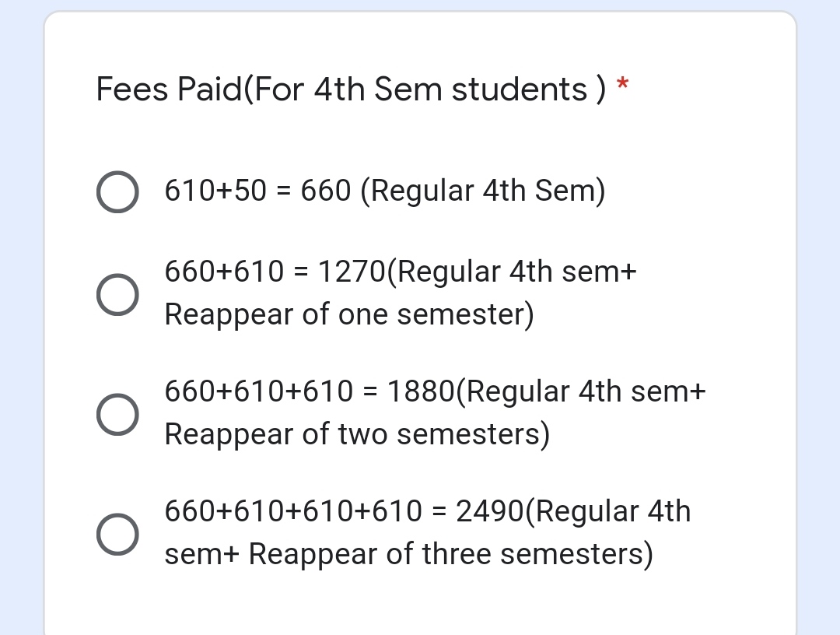Click "4th Sem" in the question title

click(378, 89)
